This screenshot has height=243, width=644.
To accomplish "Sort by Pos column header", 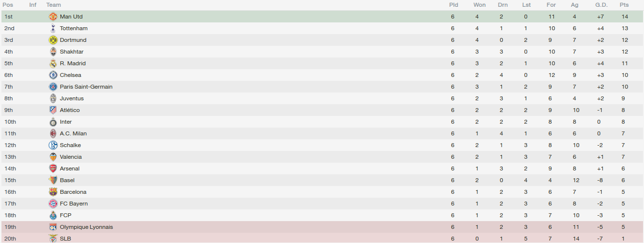I will pyautogui.click(x=8, y=5).
